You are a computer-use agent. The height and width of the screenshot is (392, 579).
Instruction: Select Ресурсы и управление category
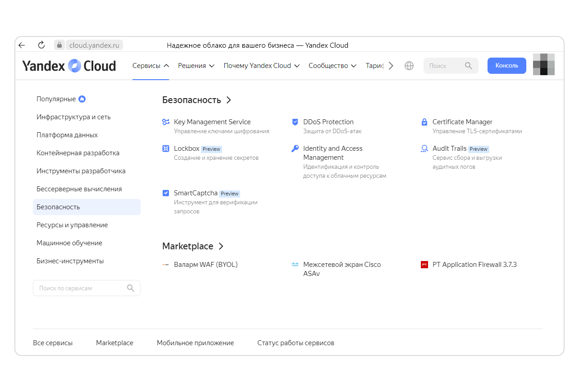pyautogui.click(x=87, y=225)
